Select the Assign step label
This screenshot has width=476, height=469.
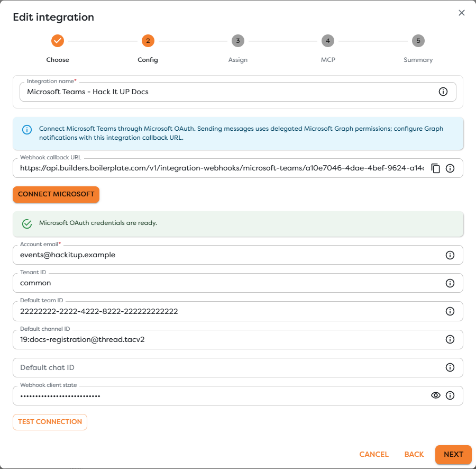238,60
